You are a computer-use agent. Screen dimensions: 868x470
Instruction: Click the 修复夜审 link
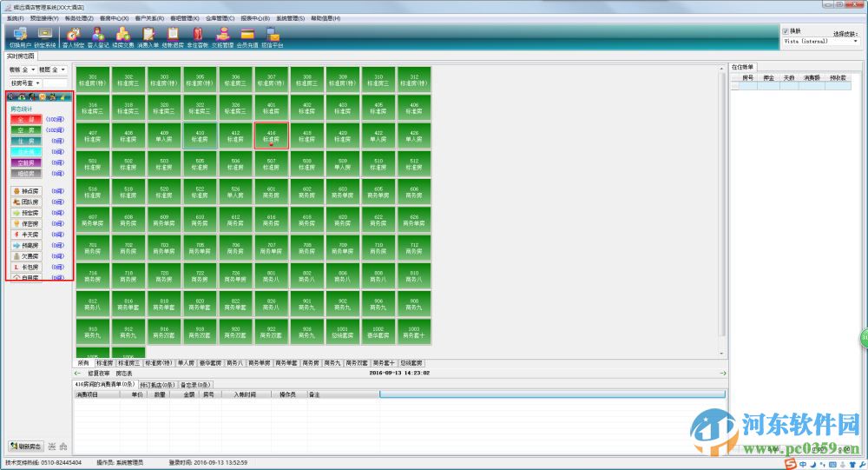pyautogui.click(x=99, y=374)
